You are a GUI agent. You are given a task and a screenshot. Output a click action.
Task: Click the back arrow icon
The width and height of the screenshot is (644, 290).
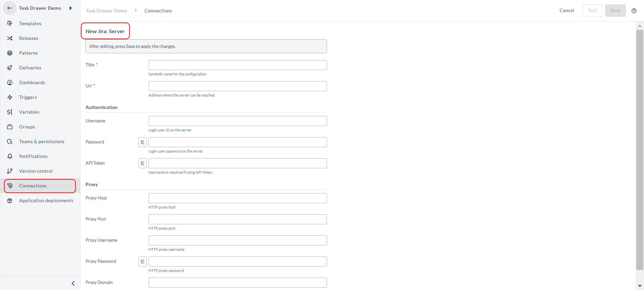(10, 8)
